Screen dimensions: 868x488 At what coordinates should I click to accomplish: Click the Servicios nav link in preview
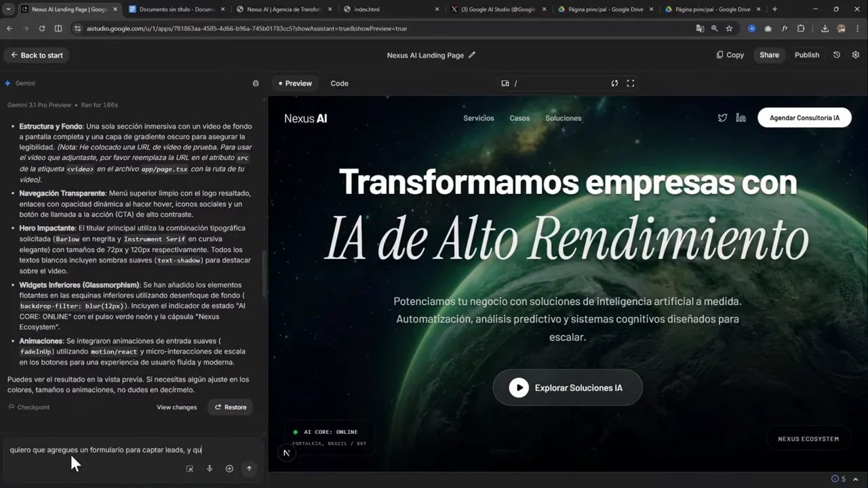[479, 118]
